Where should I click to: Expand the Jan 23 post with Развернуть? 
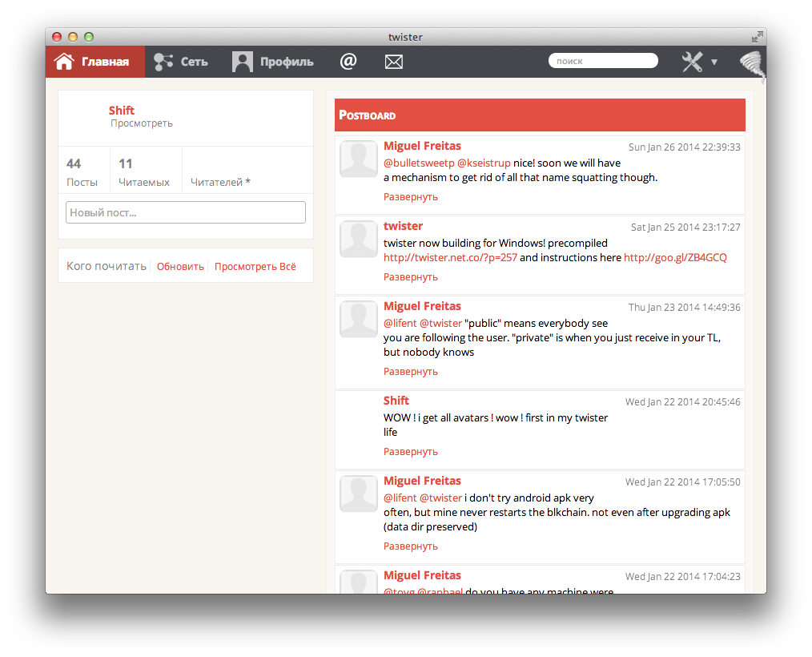(x=411, y=372)
